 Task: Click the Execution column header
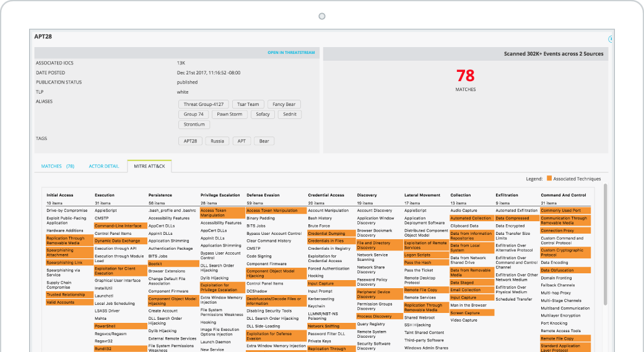point(105,195)
